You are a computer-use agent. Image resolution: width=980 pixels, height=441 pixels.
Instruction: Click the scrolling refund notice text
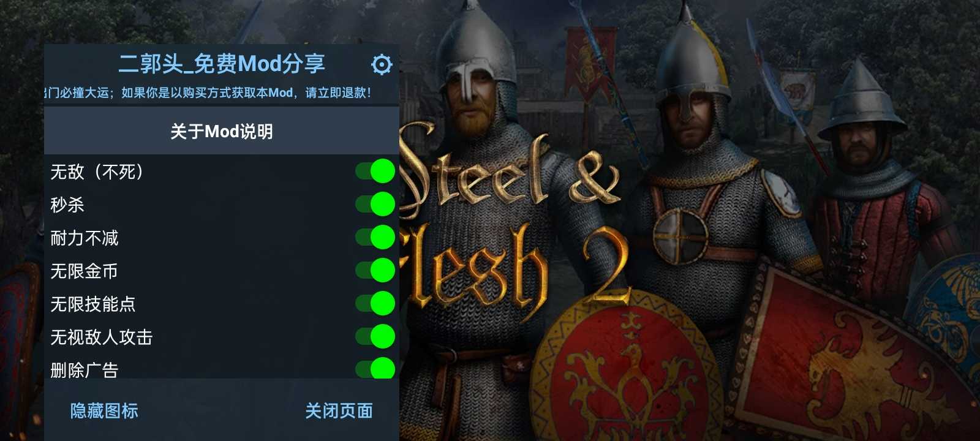click(208, 92)
